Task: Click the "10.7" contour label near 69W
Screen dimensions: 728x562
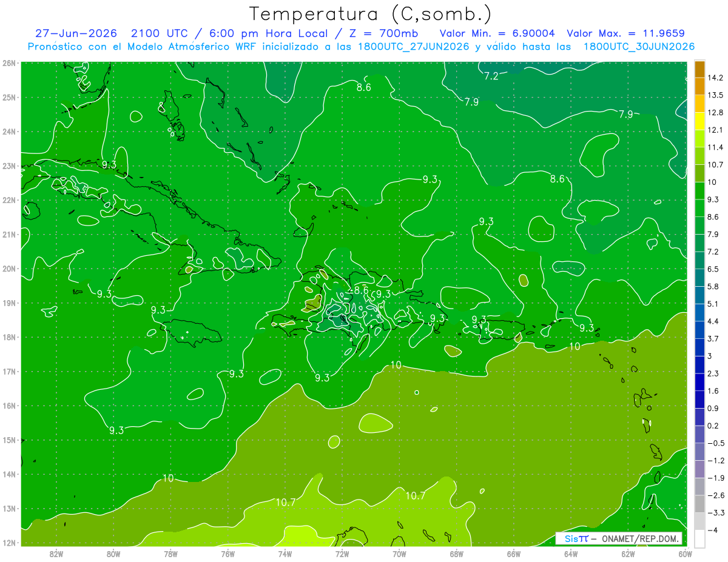Action: point(415,496)
